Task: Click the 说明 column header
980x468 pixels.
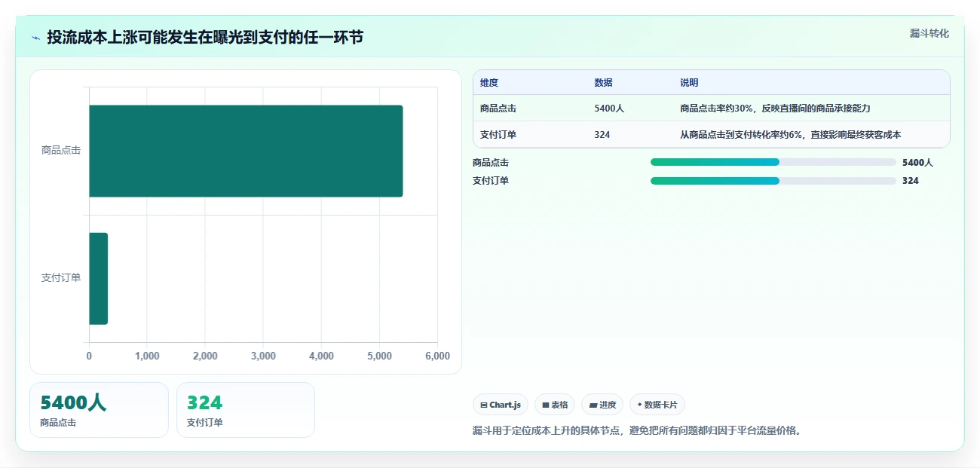Action: pyautogui.click(x=689, y=83)
